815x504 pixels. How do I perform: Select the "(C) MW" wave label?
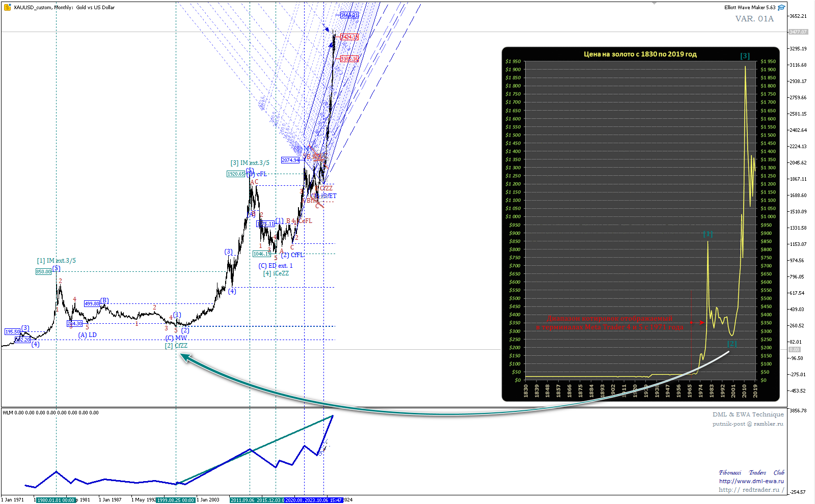tap(176, 338)
